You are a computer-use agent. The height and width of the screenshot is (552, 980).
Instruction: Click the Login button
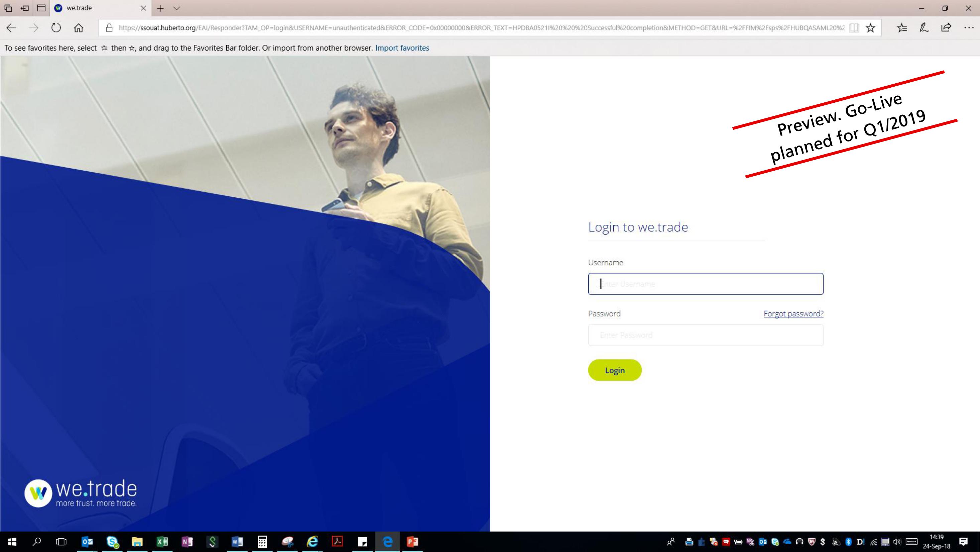[x=615, y=369]
